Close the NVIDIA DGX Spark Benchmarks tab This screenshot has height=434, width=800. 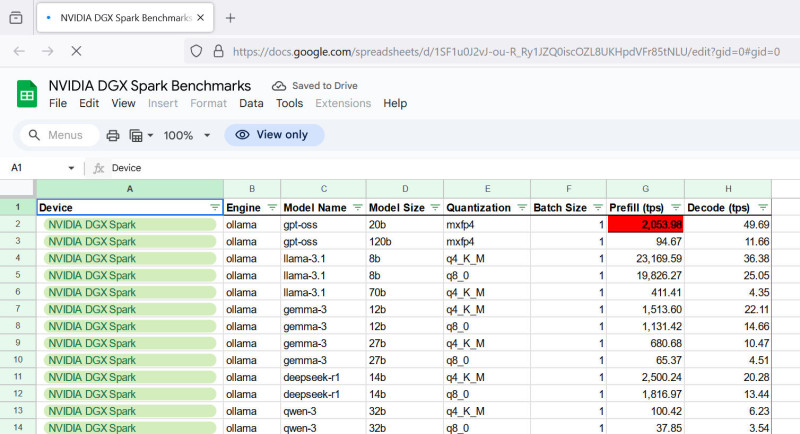[x=201, y=18]
